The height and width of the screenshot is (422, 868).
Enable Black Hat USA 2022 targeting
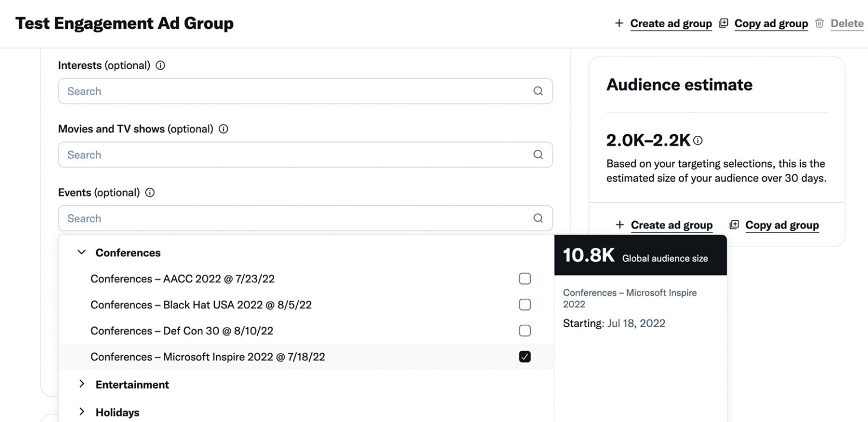pyautogui.click(x=524, y=304)
